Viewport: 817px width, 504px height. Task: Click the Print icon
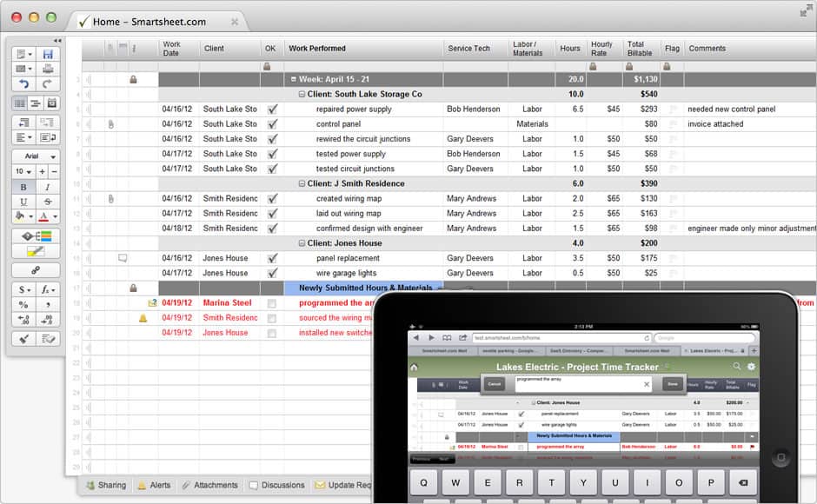48,69
